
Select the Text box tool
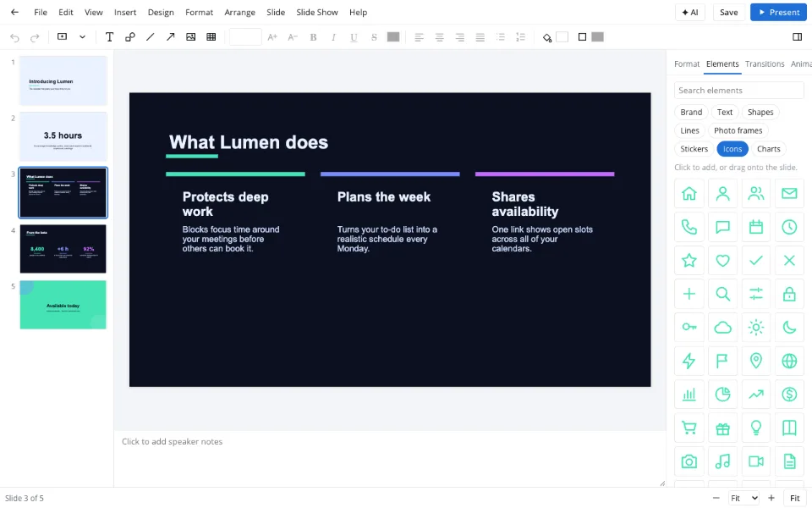pos(109,36)
